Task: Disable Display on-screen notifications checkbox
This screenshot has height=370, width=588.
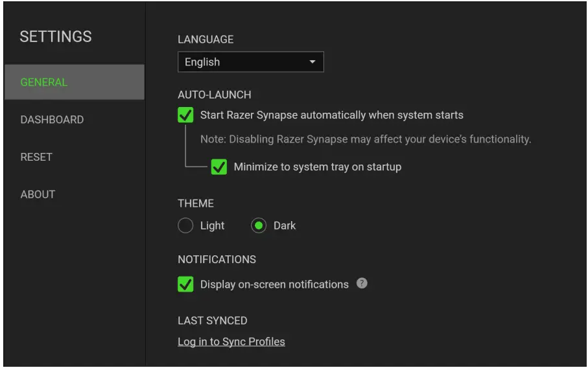Action: pos(185,284)
